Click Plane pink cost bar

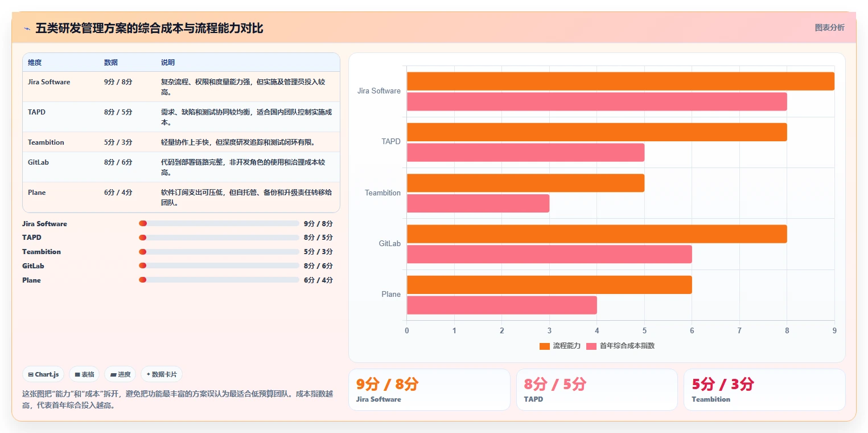click(x=502, y=305)
